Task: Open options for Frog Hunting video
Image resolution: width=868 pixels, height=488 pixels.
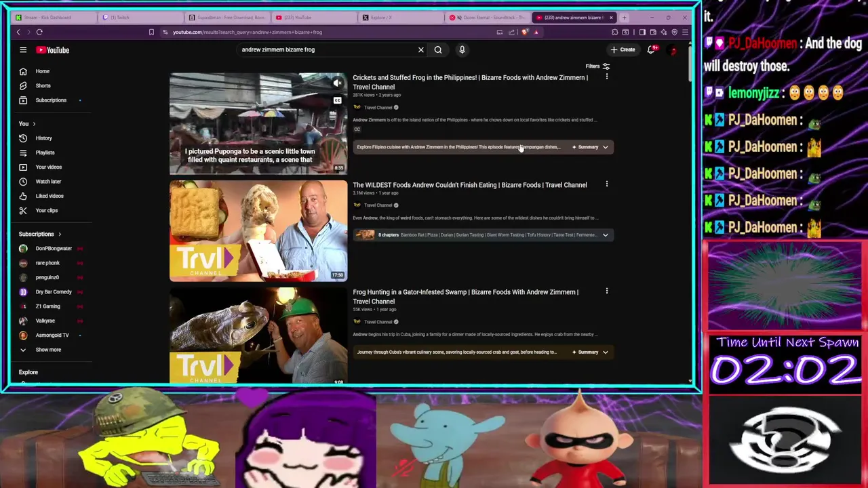Action: [607, 291]
